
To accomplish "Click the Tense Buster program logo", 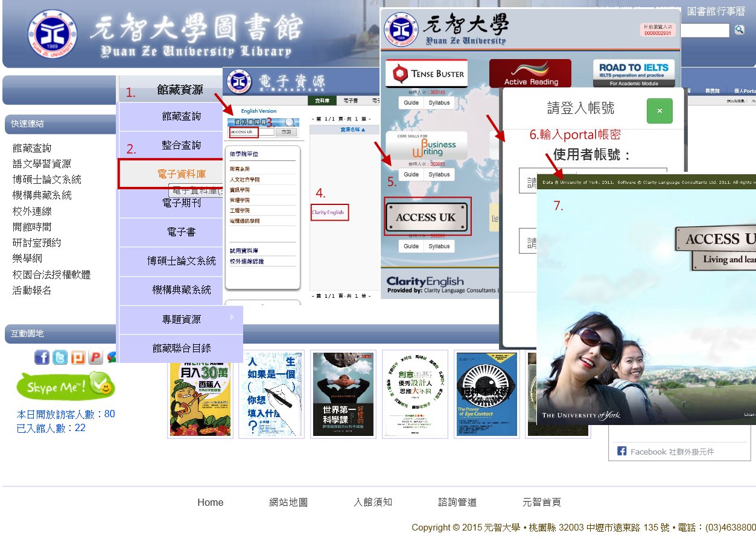I will pos(427,74).
